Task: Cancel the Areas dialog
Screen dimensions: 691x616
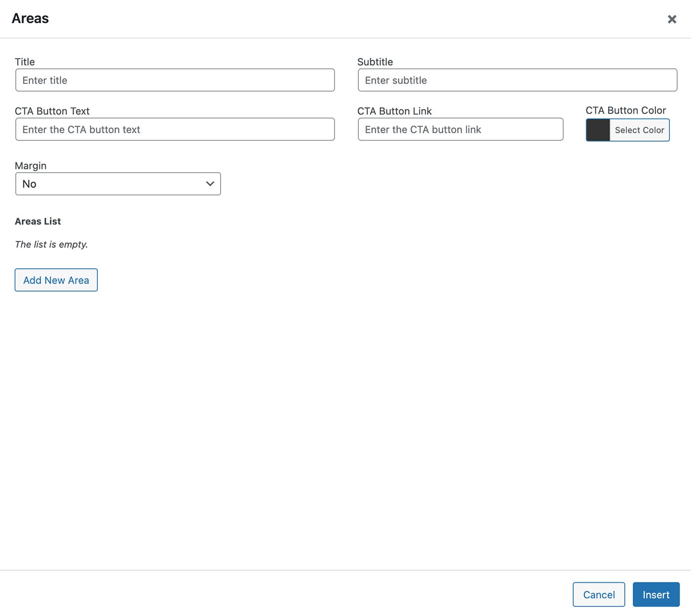Action: [x=599, y=595]
